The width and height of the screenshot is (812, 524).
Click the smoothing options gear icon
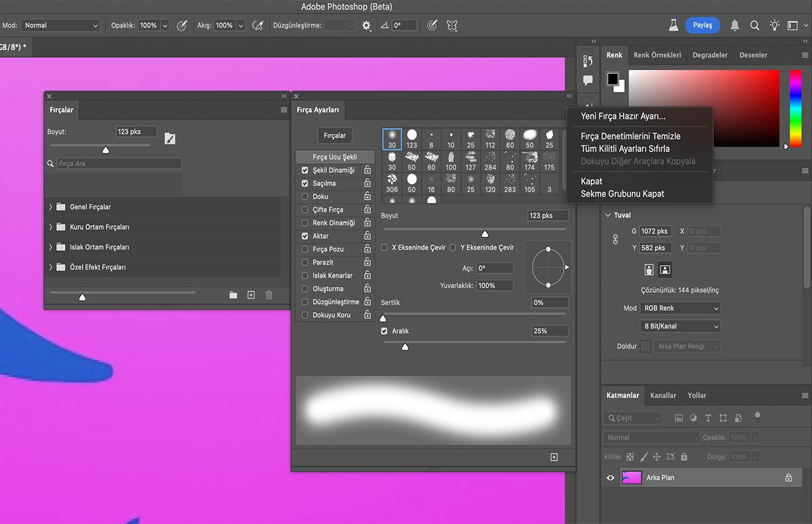(x=367, y=25)
